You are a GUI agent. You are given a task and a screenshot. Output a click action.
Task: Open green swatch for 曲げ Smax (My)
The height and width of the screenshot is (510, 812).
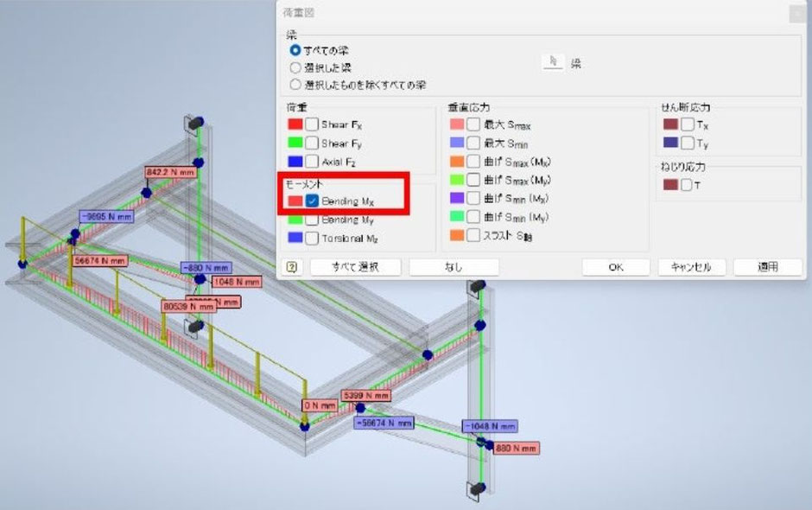[457, 179]
